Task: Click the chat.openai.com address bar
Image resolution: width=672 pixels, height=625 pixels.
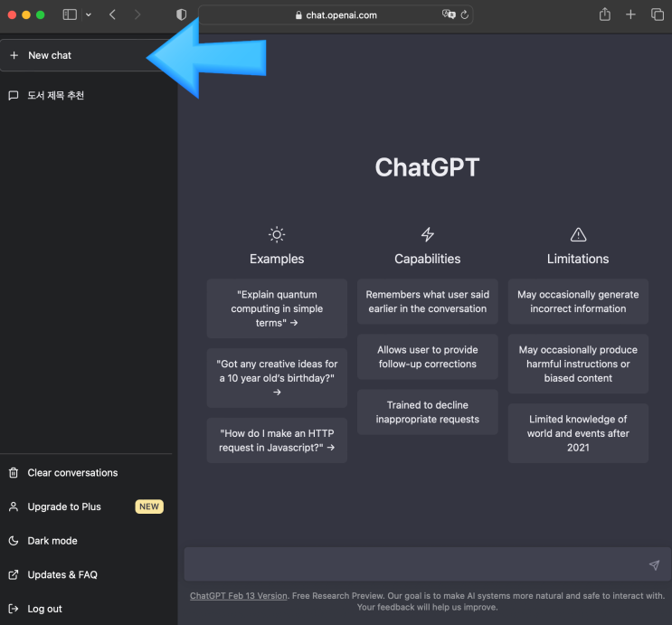Action: 336,15
